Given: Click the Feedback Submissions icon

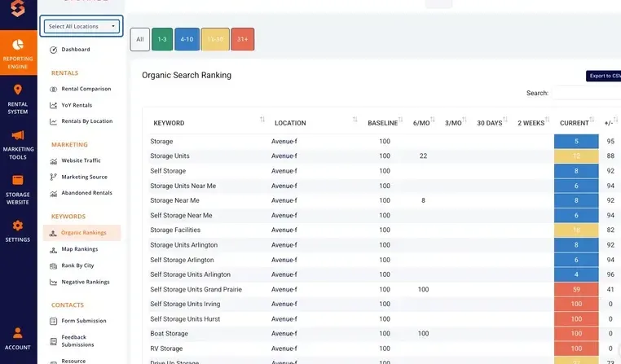Looking at the screenshot, I should (x=54, y=341).
